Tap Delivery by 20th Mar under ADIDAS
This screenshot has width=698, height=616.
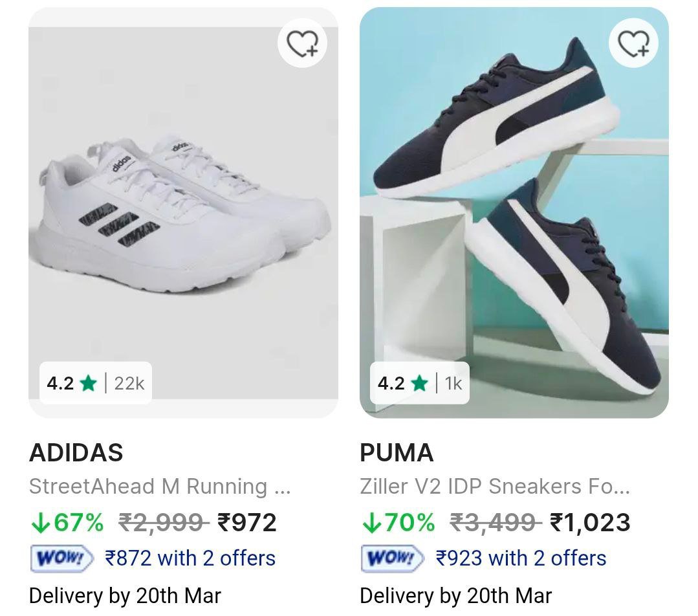(125, 595)
